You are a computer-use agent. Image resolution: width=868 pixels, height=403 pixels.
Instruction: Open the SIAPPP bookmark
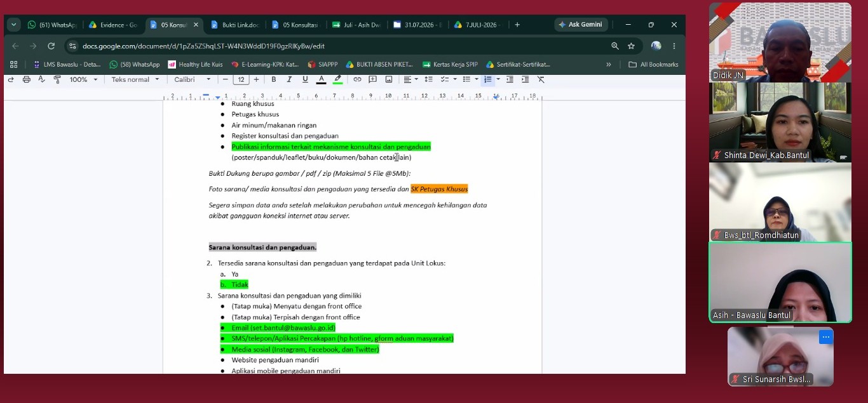[323, 64]
